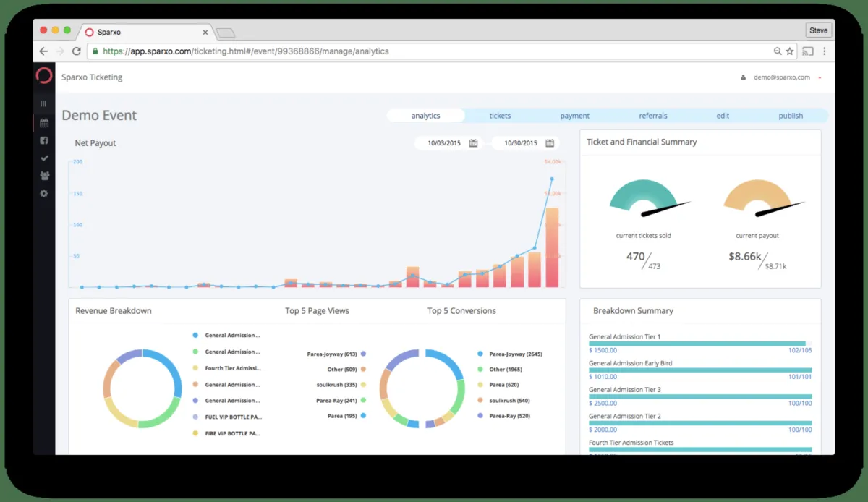868x502 pixels.
Task: Click the General Admission Tier 1 progress bar
Action: tap(700, 344)
